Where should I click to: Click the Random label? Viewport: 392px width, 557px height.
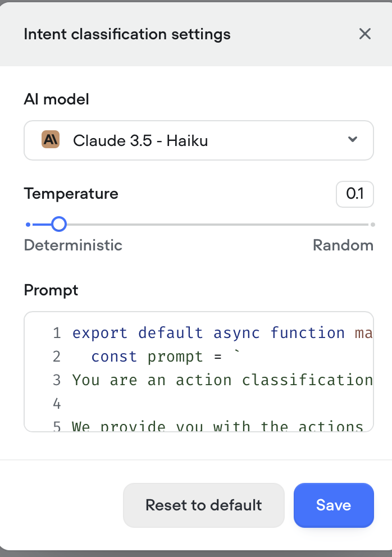343,245
